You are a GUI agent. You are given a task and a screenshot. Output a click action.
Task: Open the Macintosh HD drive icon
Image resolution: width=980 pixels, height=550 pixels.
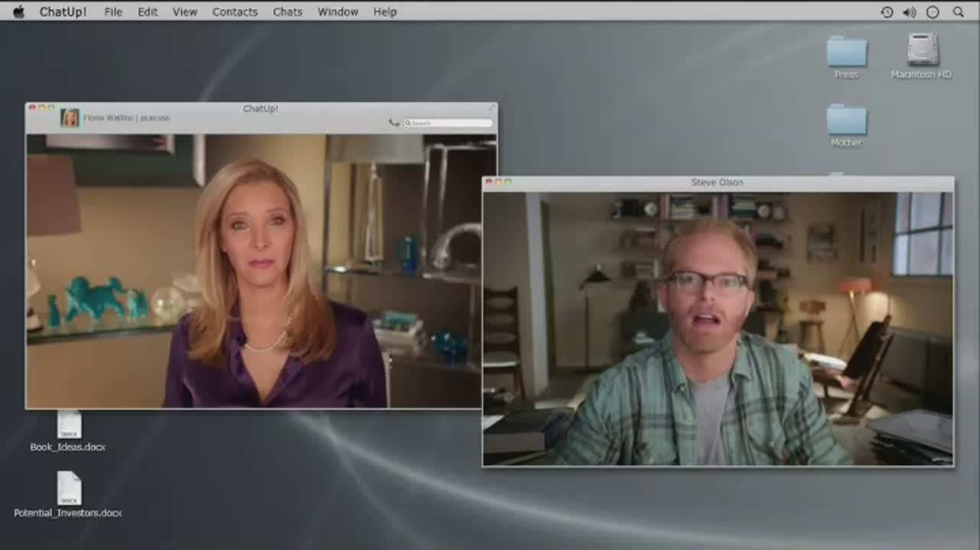(922, 51)
